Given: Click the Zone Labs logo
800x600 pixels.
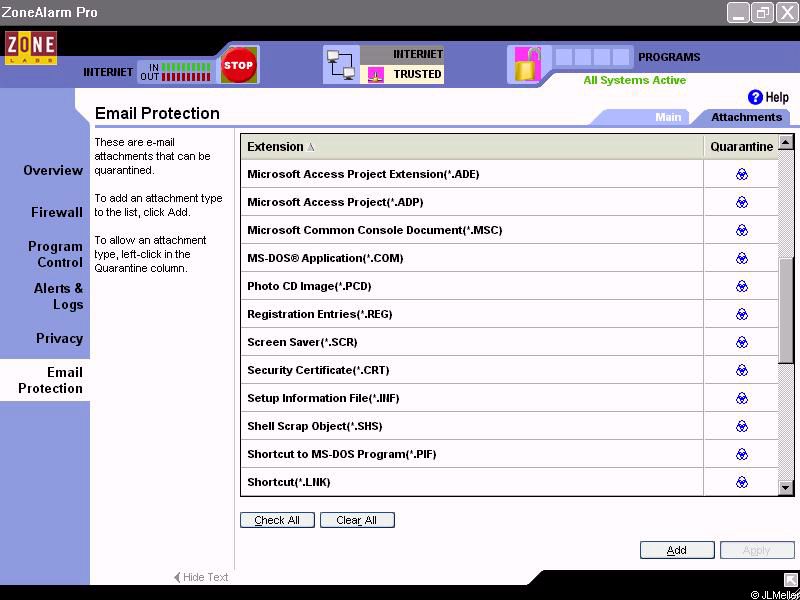Looking at the screenshot, I should click(31, 48).
